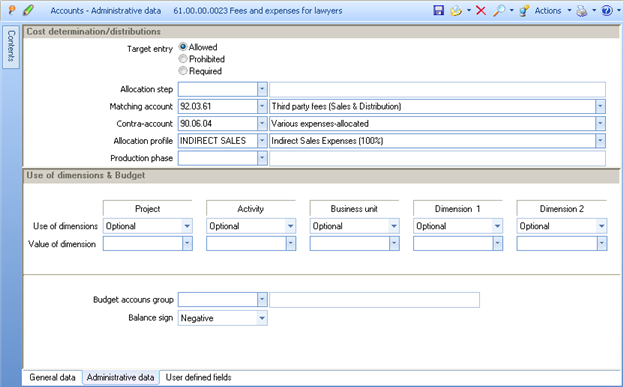Open the Actions menu
Viewport: 623px width, 387px height.
548,11
